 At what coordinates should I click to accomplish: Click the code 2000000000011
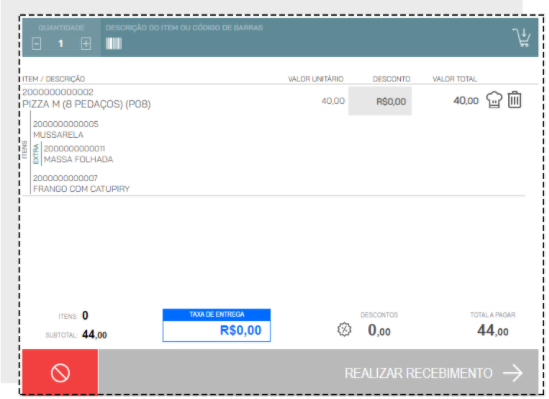[x=74, y=149]
